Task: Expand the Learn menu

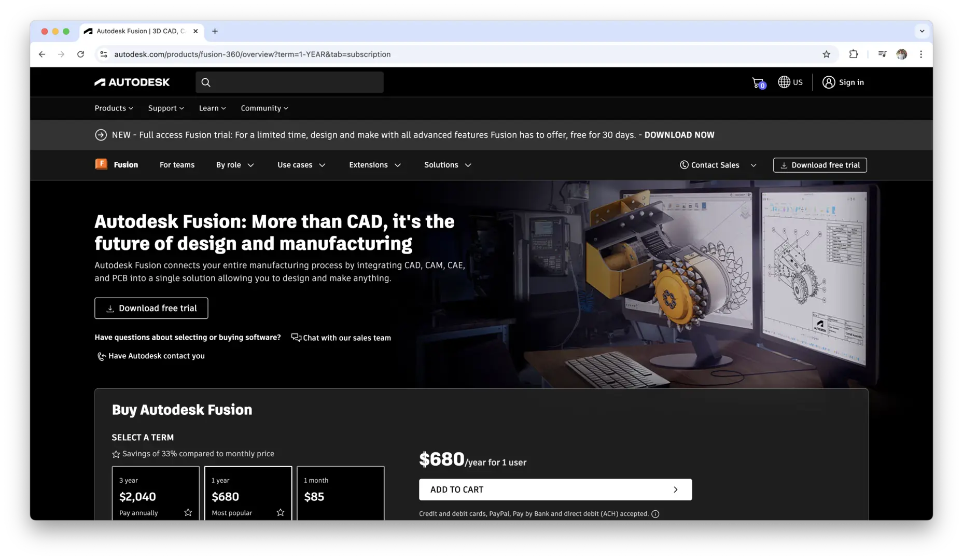Action: (212, 108)
